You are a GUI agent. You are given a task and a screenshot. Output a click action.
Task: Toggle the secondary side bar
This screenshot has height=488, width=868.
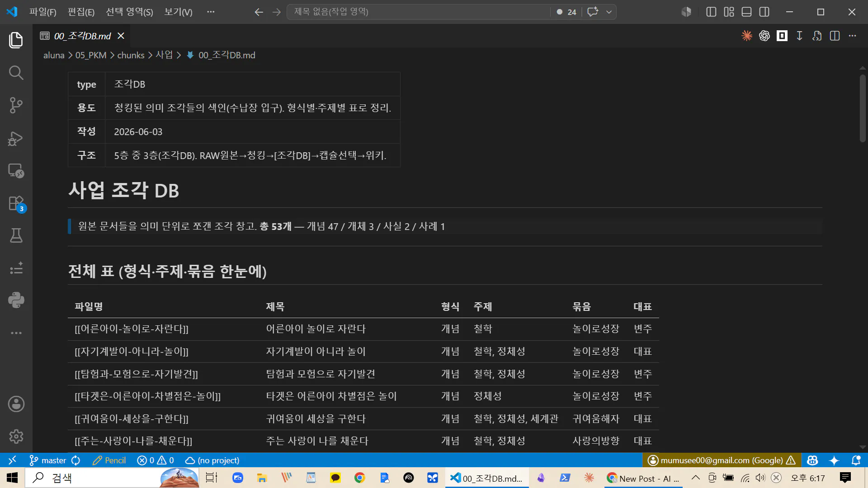[764, 12]
